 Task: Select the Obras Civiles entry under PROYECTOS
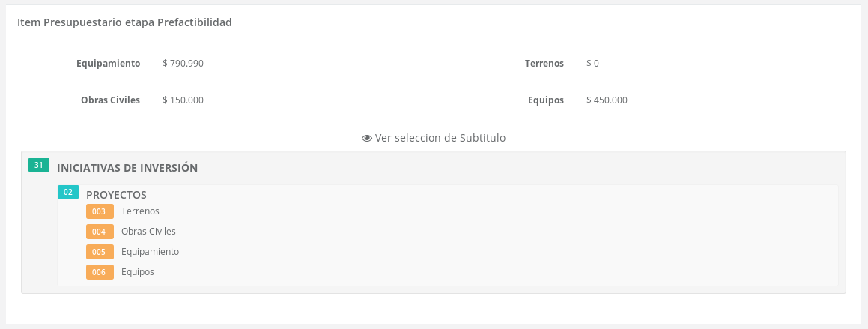tap(148, 232)
